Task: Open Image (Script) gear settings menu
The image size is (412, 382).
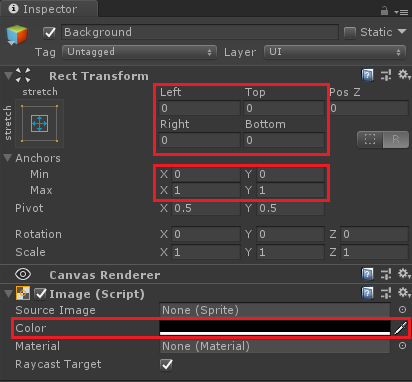Action: click(x=404, y=293)
